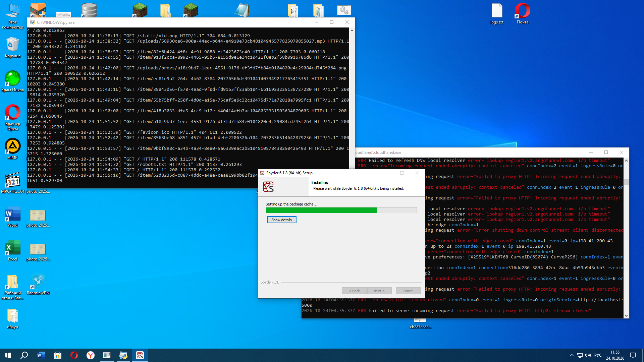Viewport: 644px width, 362px height.
Task: Minimize the Spyder Setup window
Action: [387, 173]
